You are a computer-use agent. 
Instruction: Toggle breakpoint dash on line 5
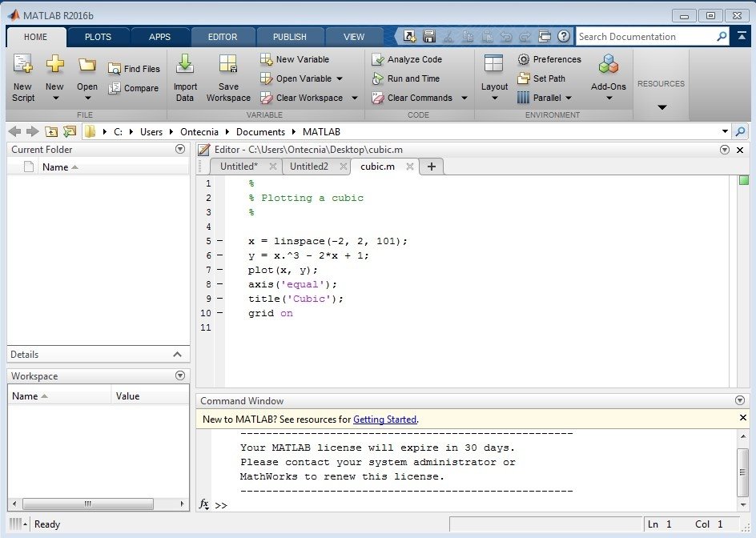[x=219, y=242]
